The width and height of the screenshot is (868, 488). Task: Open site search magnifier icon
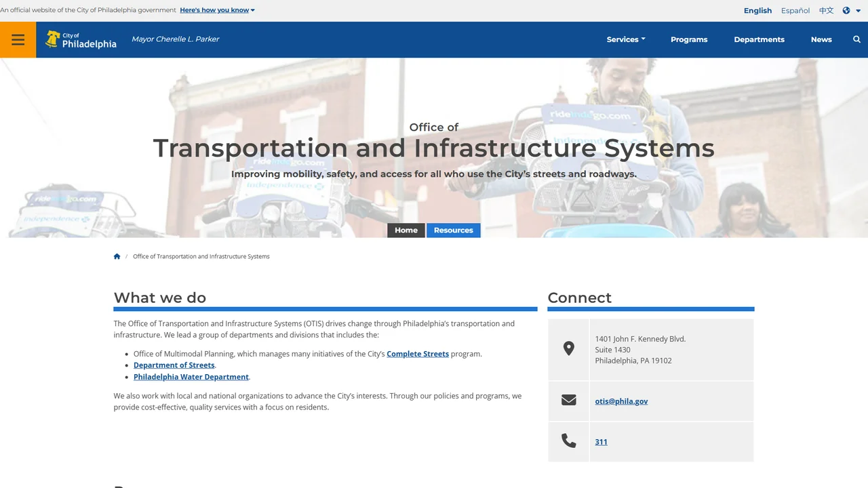point(856,39)
